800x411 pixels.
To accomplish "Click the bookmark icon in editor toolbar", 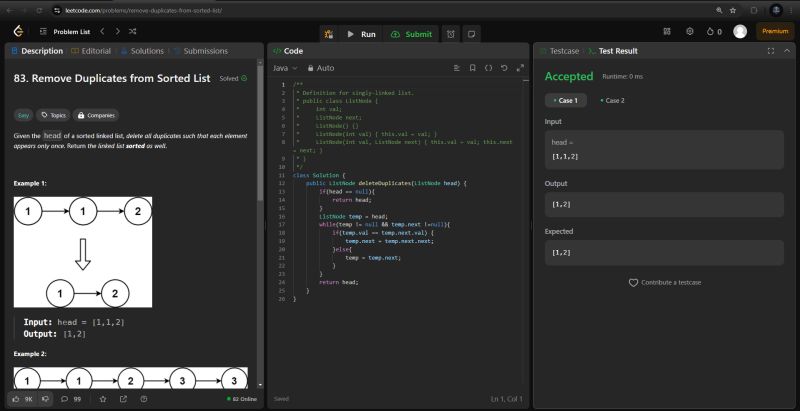I will (472, 68).
